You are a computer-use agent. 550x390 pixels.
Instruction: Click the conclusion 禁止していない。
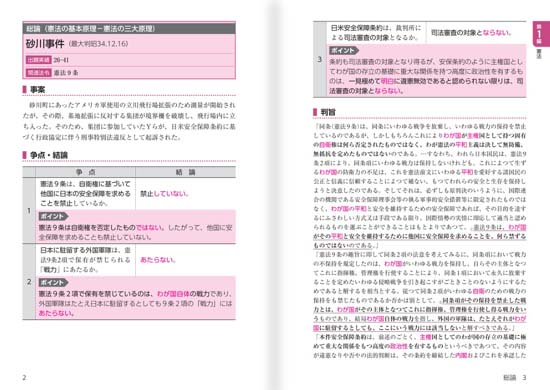click(x=165, y=194)
